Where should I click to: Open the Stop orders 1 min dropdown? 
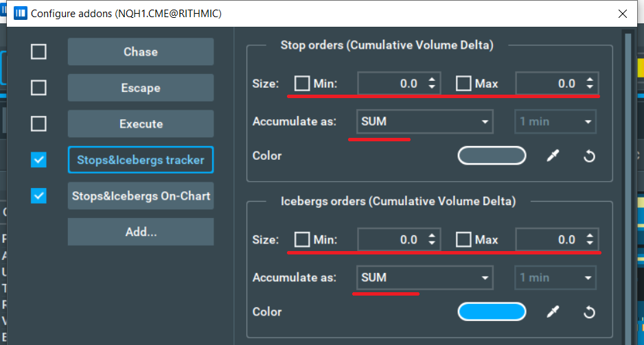[555, 122]
